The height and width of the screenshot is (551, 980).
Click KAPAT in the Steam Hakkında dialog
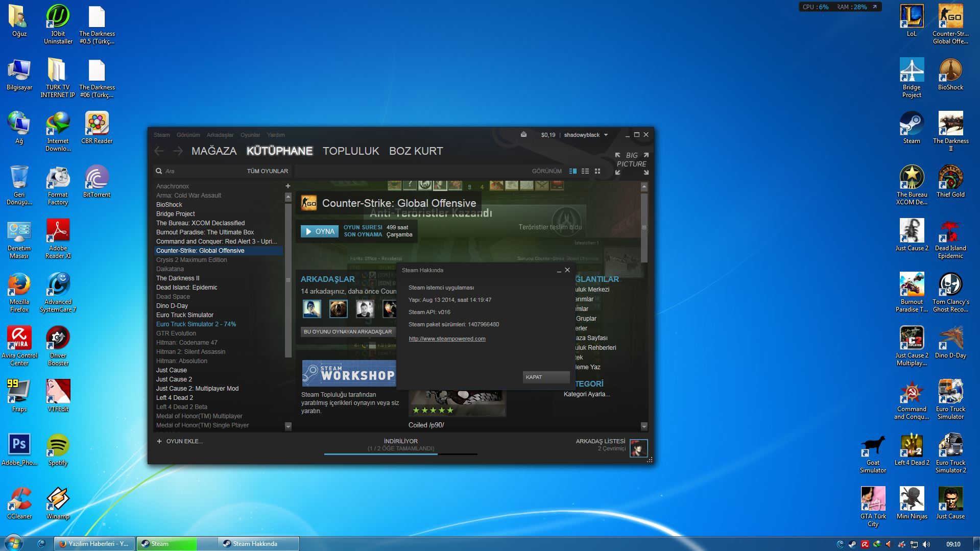(x=546, y=377)
